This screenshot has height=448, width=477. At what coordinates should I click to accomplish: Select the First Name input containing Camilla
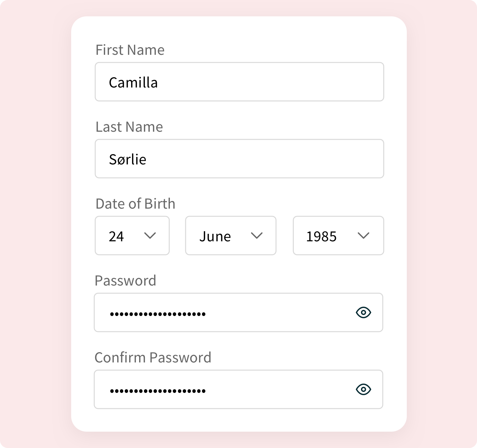pyautogui.click(x=239, y=82)
